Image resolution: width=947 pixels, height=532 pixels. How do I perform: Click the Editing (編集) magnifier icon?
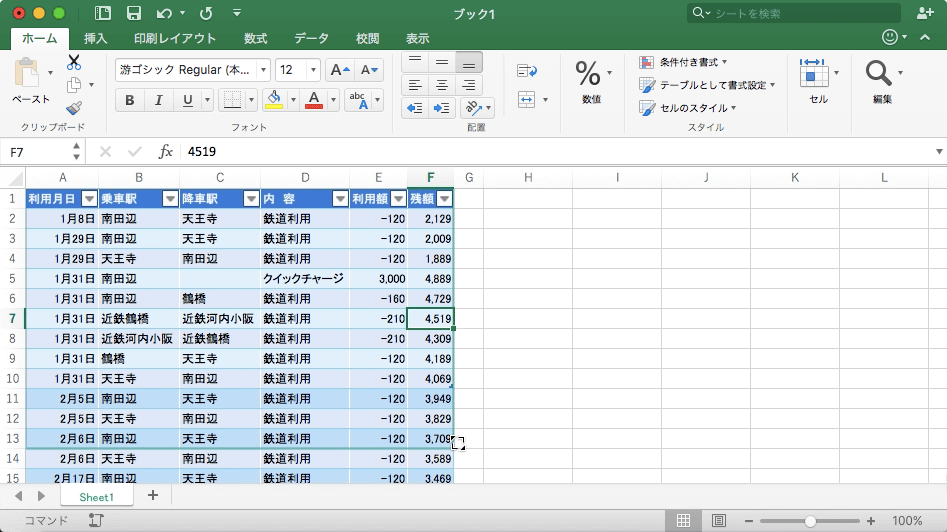(x=878, y=74)
